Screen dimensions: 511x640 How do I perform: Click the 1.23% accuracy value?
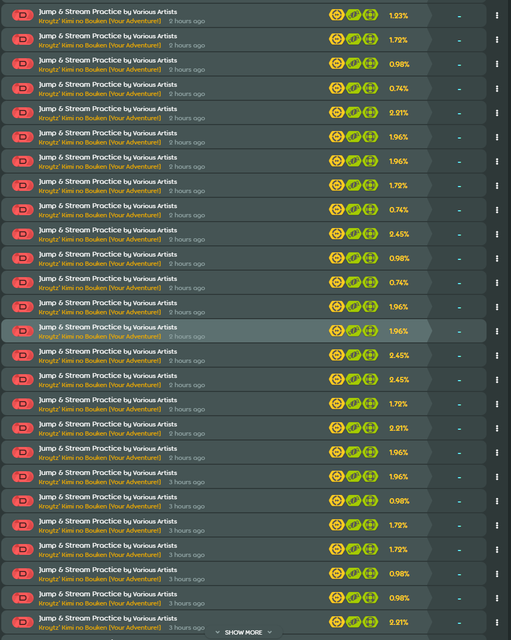[398, 16]
